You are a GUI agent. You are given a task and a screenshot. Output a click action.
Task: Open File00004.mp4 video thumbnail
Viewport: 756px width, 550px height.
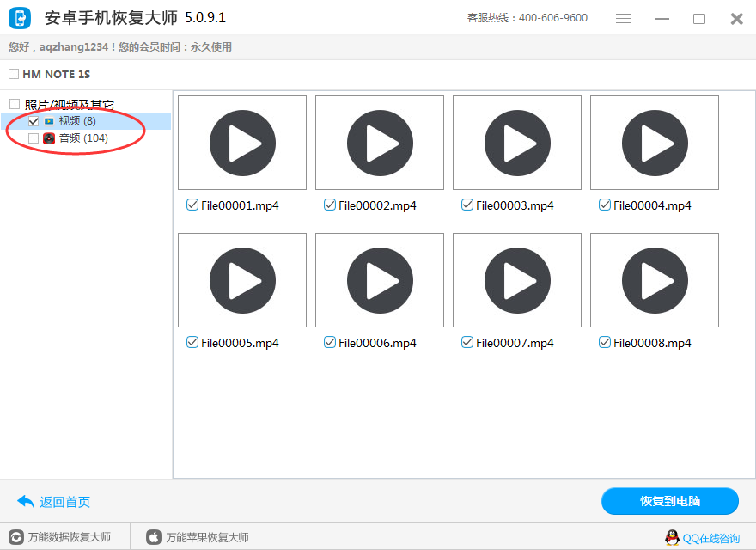655,143
